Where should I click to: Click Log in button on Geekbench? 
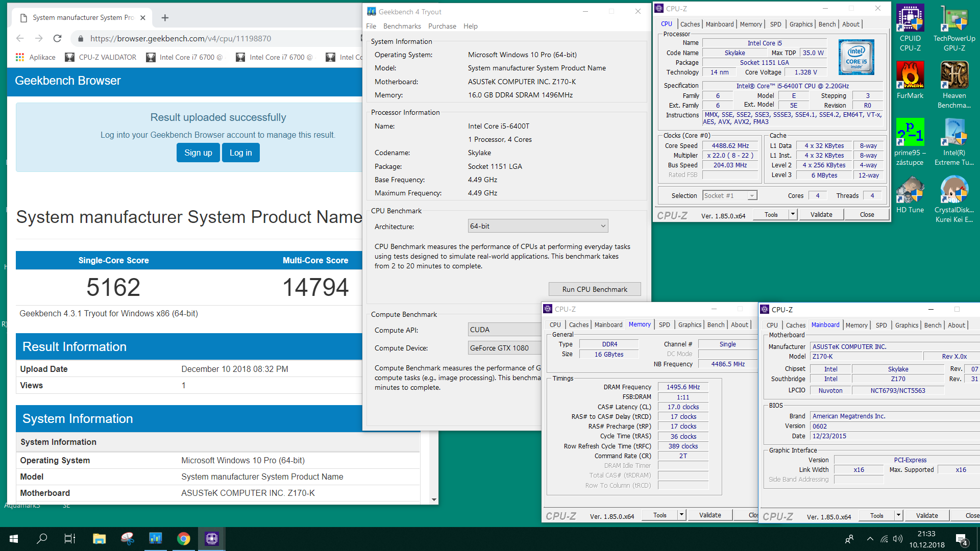pos(240,153)
